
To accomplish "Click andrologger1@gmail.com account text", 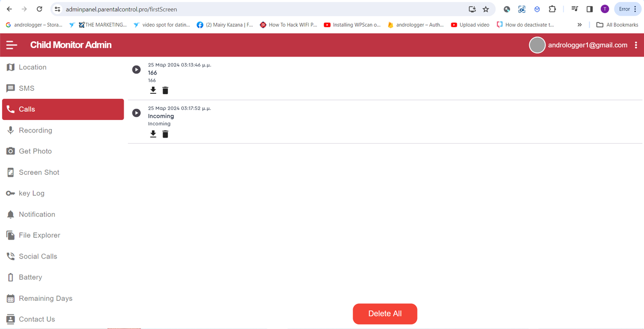I will 588,45.
